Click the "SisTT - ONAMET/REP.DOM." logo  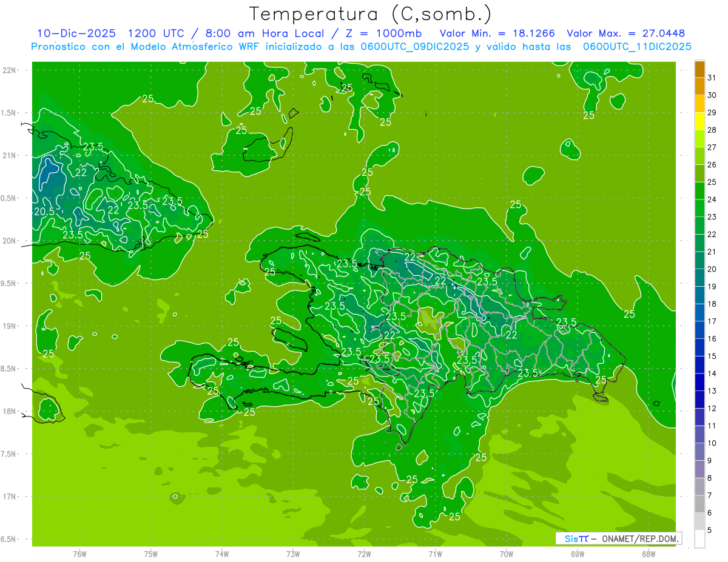[619, 538]
